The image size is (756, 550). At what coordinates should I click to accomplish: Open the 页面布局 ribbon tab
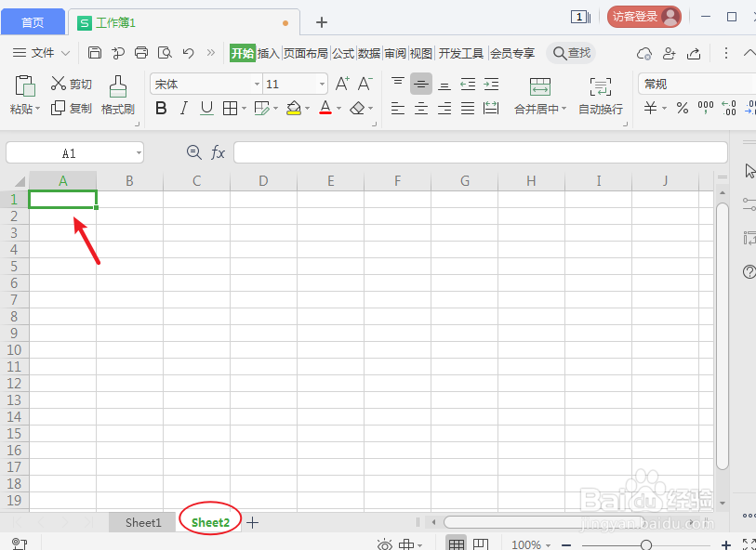click(305, 53)
